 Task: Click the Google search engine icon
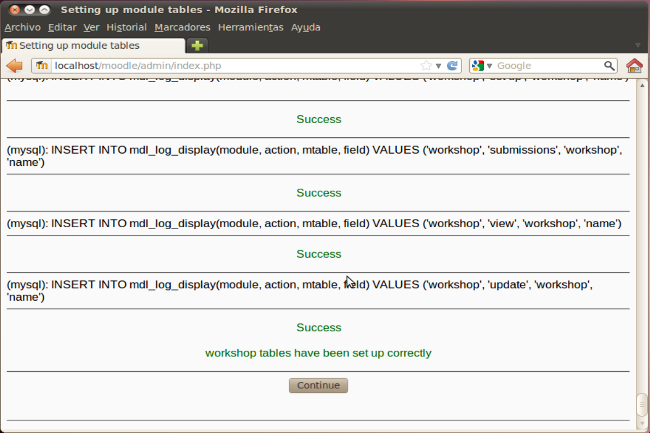click(x=478, y=66)
